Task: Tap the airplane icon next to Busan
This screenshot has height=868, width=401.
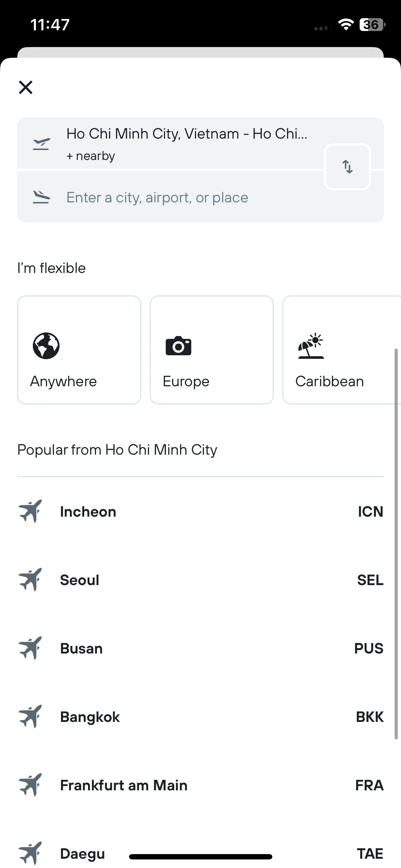Action: coord(30,648)
